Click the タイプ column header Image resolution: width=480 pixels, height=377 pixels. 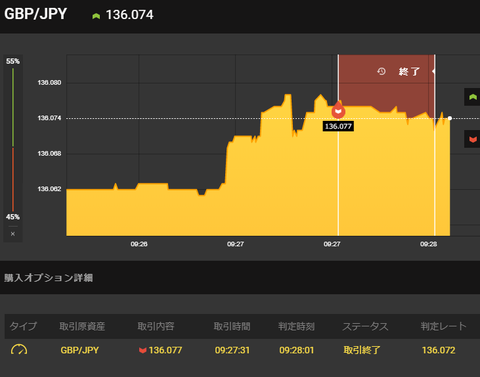coord(23,326)
